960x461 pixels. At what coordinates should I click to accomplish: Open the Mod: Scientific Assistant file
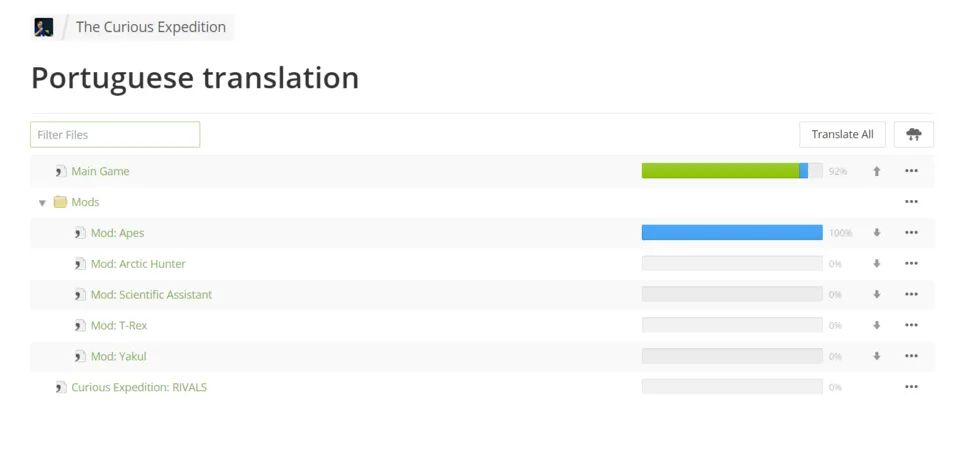tap(151, 294)
